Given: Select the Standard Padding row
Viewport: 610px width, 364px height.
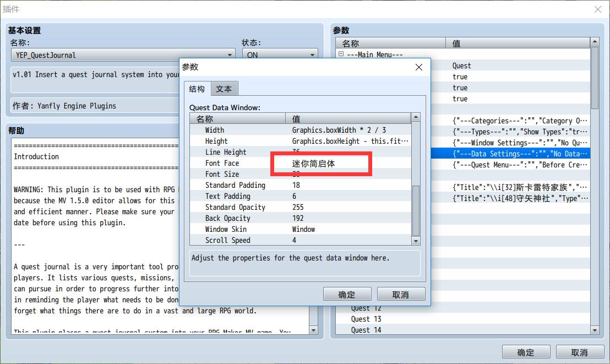Looking at the screenshot, I should (x=301, y=185).
